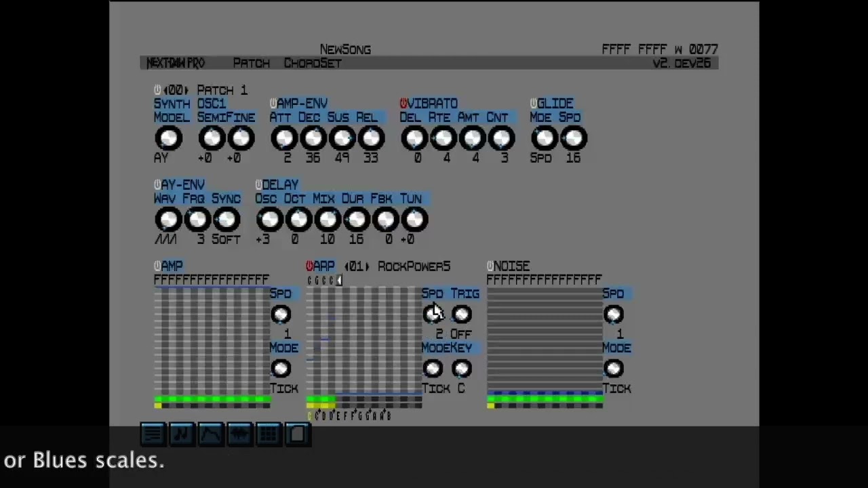This screenshot has width=868, height=488.
Task: Click the Vibrato Del knob
Action: (414, 138)
